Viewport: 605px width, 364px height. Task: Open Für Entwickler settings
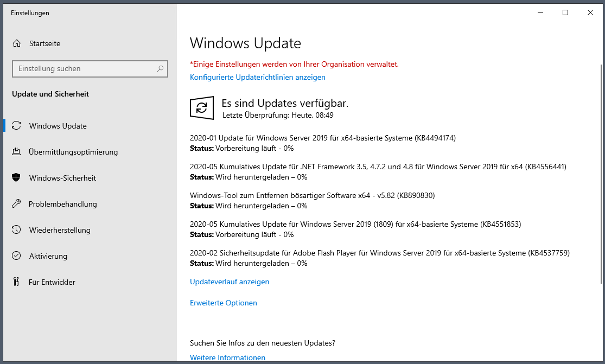[x=52, y=282]
